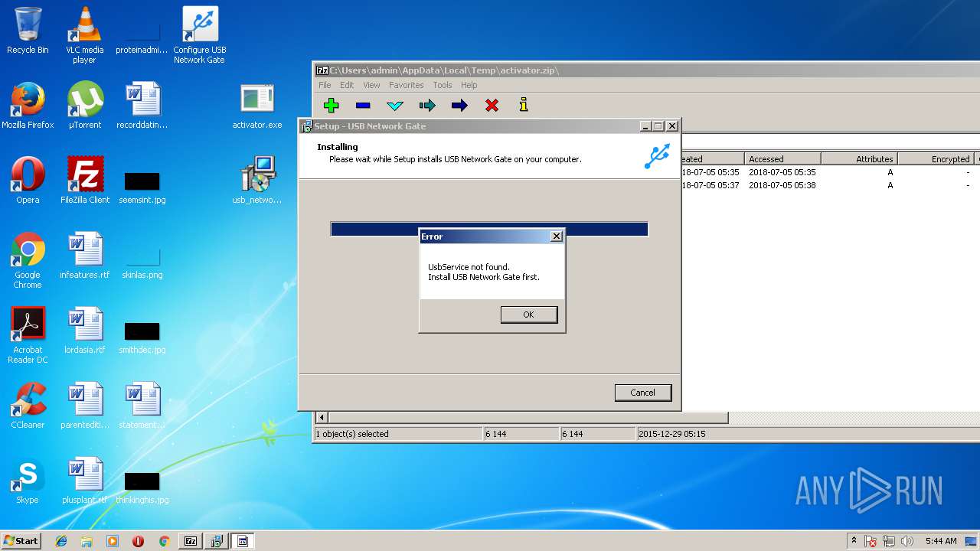This screenshot has width=980, height=551.
Task: Select the µTorrent desktop icon
Action: coord(85,106)
